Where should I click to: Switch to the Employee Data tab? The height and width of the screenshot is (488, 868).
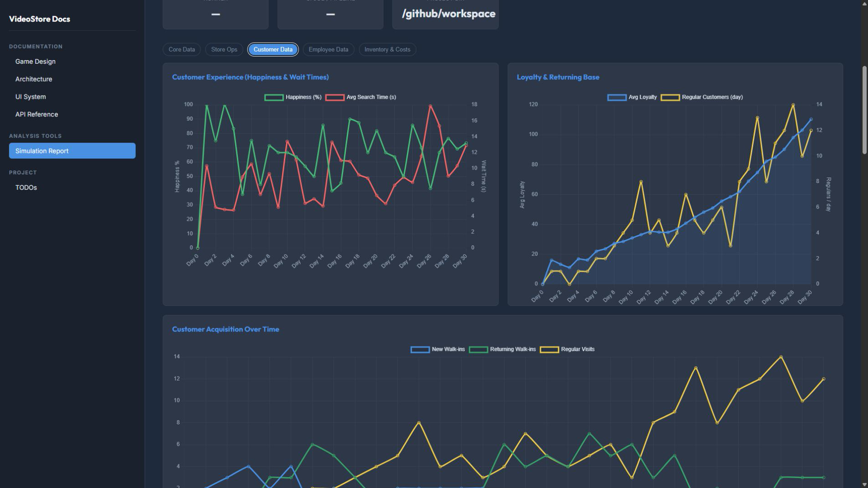click(x=329, y=50)
